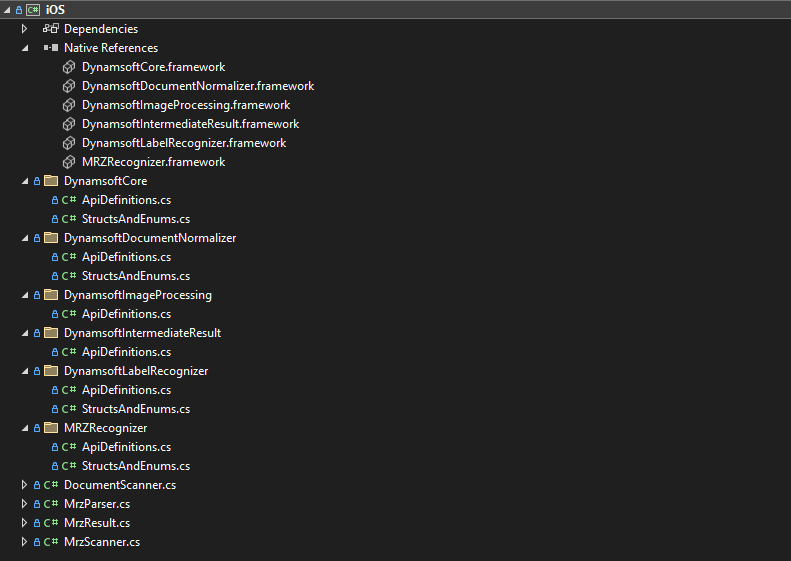Click the Native References node icon
The width and height of the screenshot is (791, 561).
pos(51,48)
